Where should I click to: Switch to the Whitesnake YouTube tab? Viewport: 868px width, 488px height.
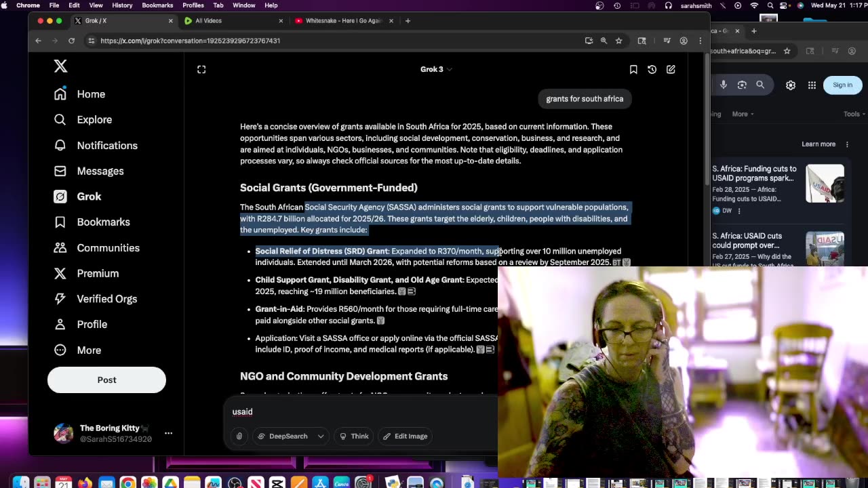click(344, 21)
